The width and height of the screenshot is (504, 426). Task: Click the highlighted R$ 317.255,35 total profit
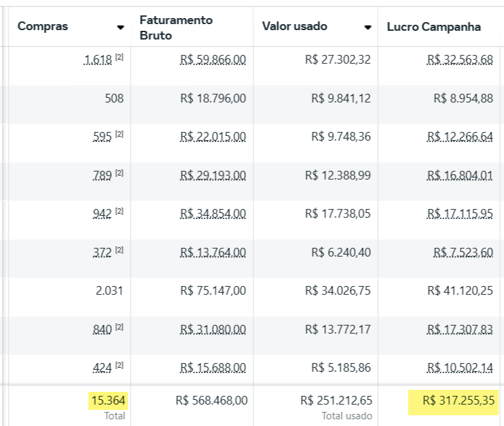(x=454, y=401)
